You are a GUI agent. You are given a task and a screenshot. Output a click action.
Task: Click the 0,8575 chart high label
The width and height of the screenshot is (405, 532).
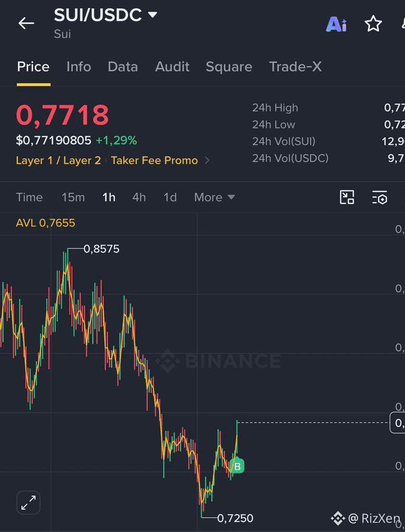click(102, 249)
